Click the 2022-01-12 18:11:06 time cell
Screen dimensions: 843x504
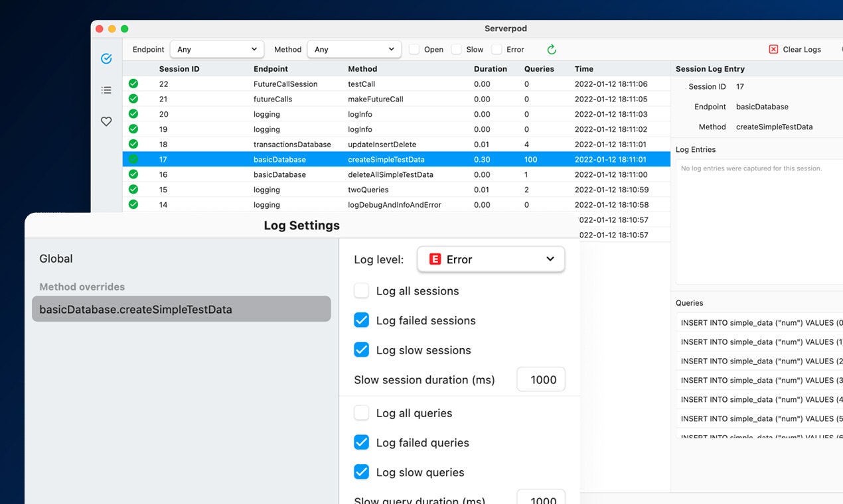pyautogui.click(x=611, y=84)
